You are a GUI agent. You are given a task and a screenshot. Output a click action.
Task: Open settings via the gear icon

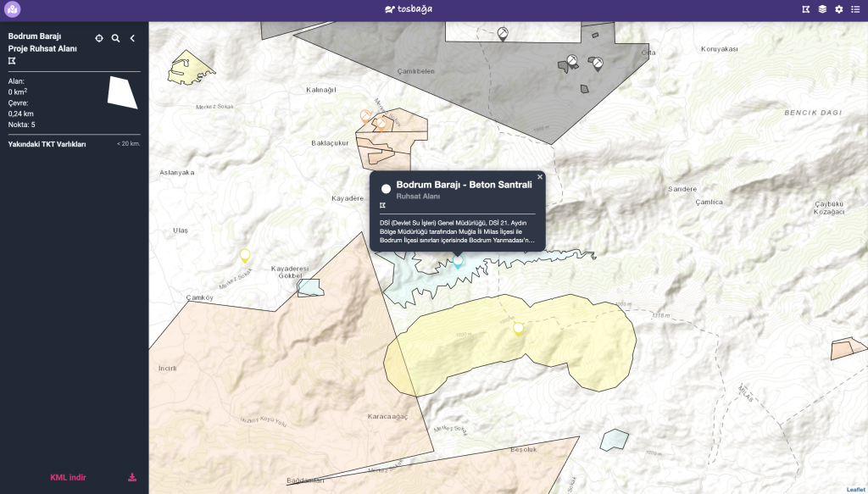tap(838, 9)
